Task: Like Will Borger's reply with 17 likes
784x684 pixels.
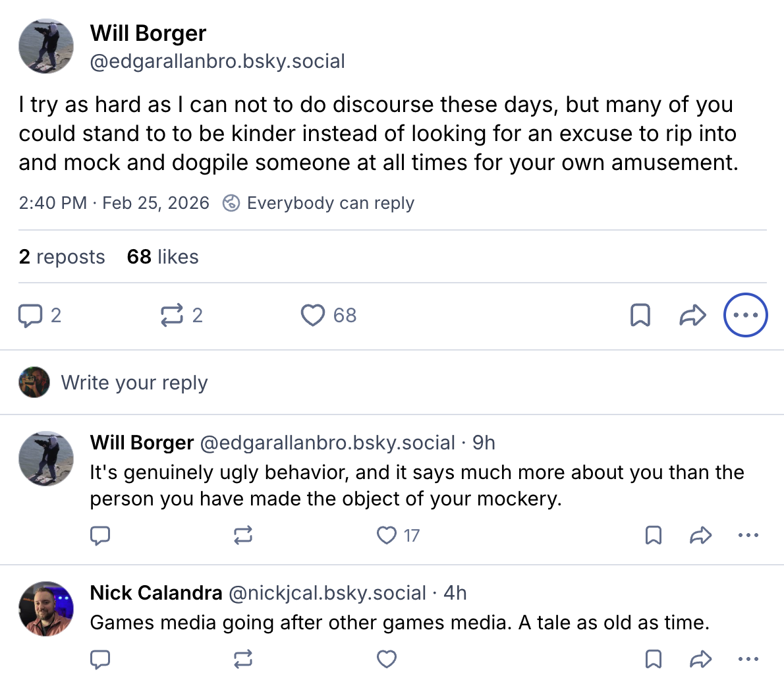Action: (387, 535)
